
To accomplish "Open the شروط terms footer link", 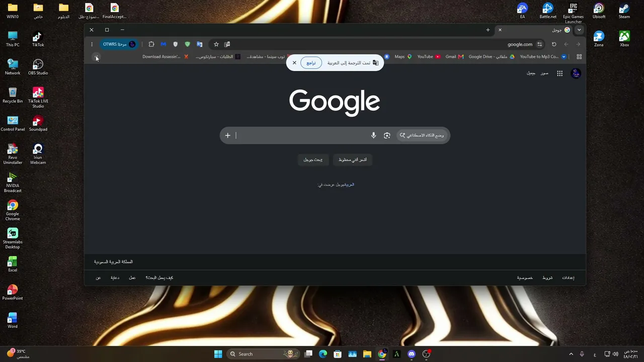I will (547, 278).
